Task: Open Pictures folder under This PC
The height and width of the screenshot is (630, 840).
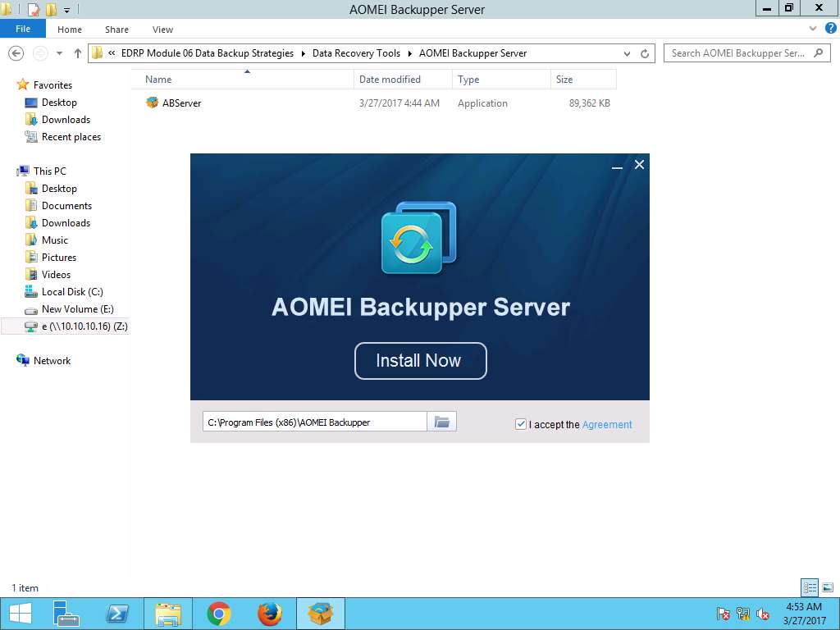Action: click(x=59, y=257)
